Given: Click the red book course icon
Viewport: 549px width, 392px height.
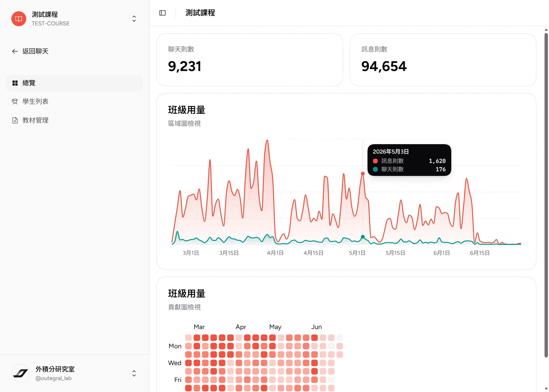Looking at the screenshot, I should [19, 19].
